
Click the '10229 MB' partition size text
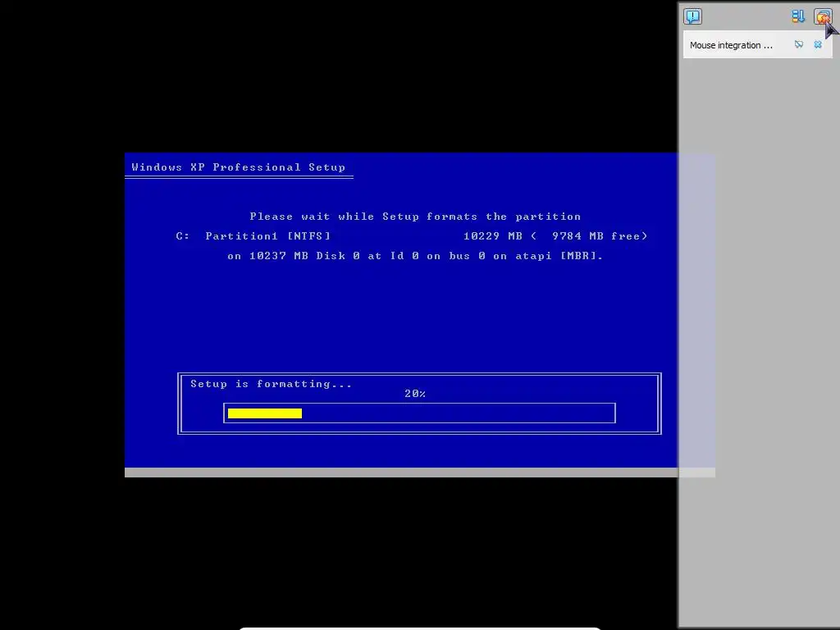pyautogui.click(x=493, y=235)
